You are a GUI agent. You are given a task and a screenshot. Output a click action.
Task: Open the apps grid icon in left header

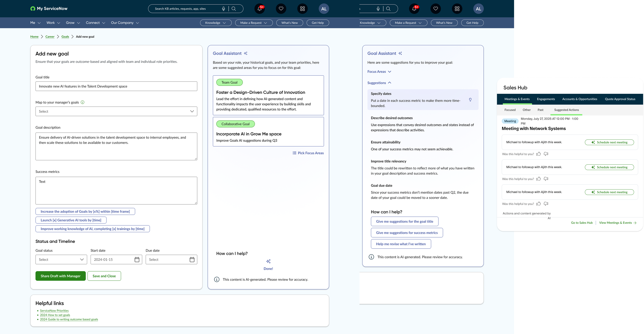[303, 9]
